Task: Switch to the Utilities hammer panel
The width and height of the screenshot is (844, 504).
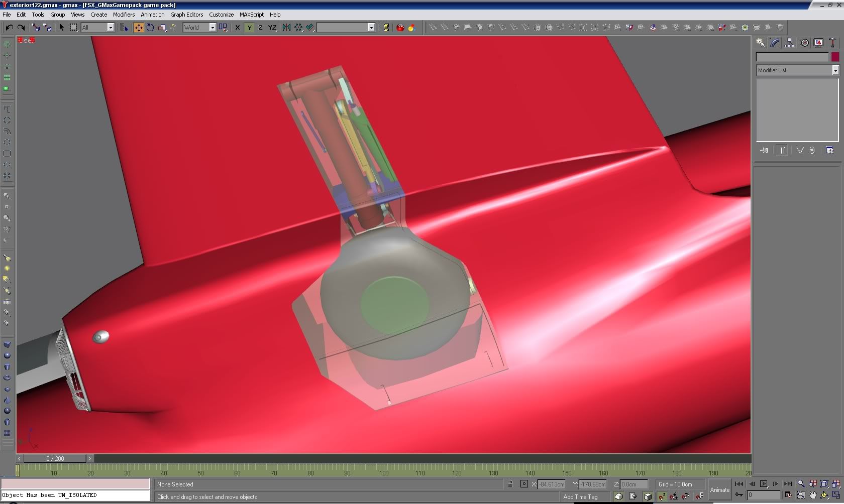Action: click(x=832, y=43)
